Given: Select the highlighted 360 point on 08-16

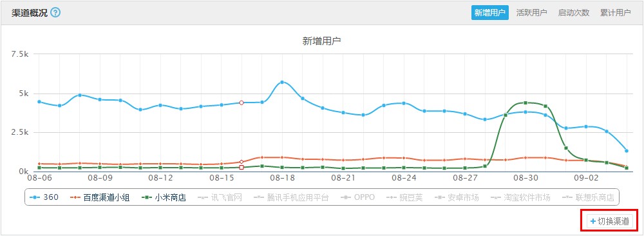Looking at the screenshot, I should pos(241,103).
